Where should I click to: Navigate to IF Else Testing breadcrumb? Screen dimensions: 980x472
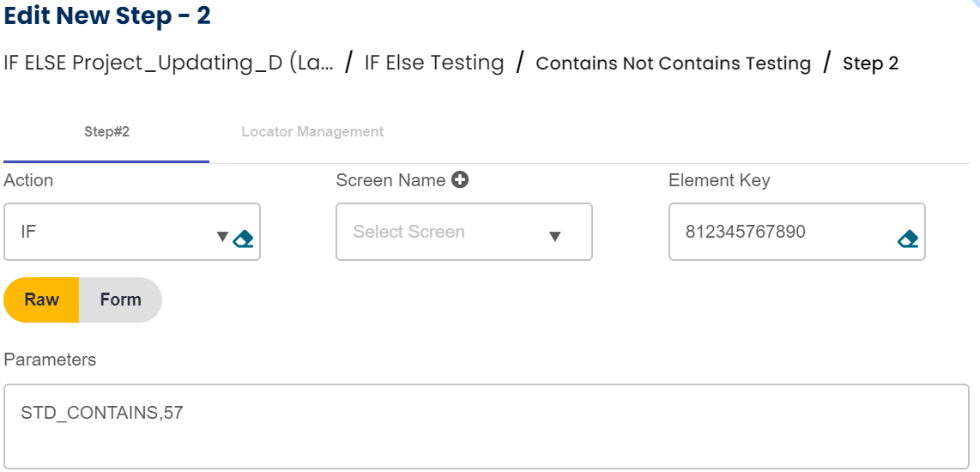[433, 63]
